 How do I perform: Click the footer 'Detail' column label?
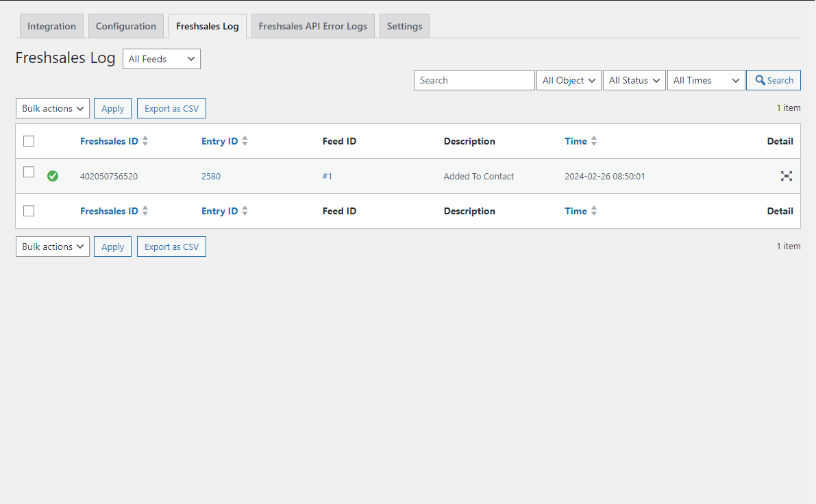coord(780,211)
